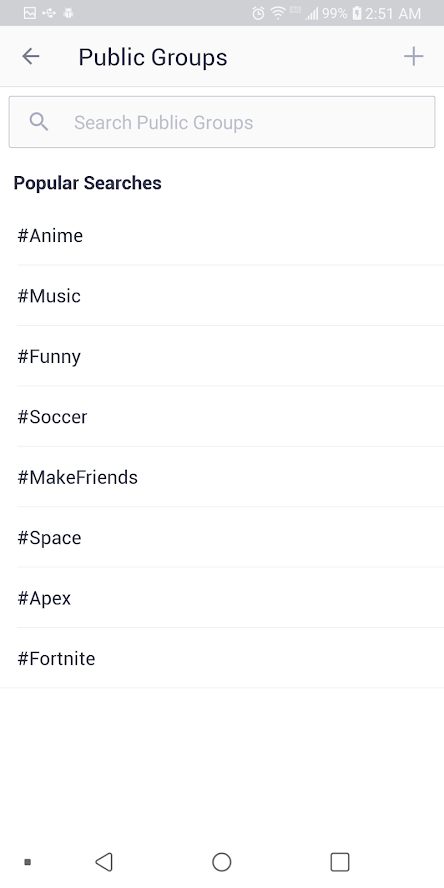The width and height of the screenshot is (444, 888).
Task: Tap the Android back navigation triangle
Action: coord(104,862)
